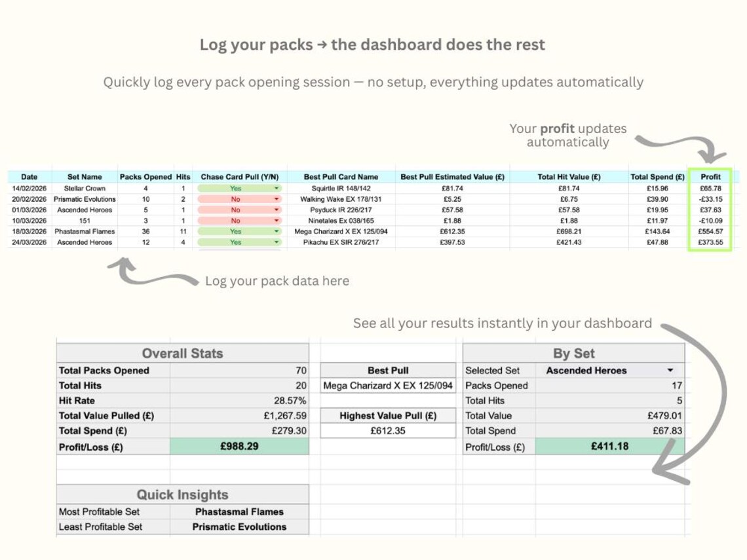
Task: Select the Hit Rate value 28.57%
Action: pos(239,400)
